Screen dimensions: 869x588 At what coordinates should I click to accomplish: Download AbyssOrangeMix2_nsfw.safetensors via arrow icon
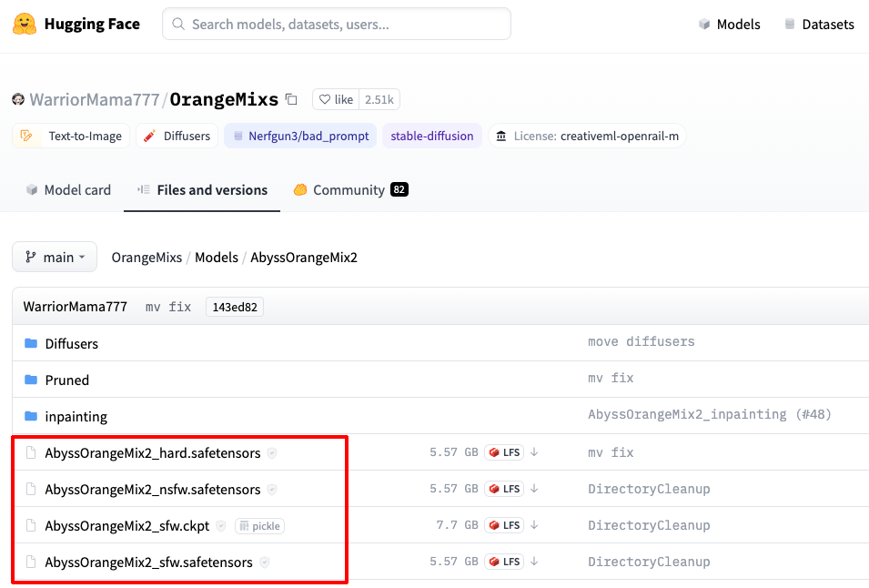click(x=534, y=489)
